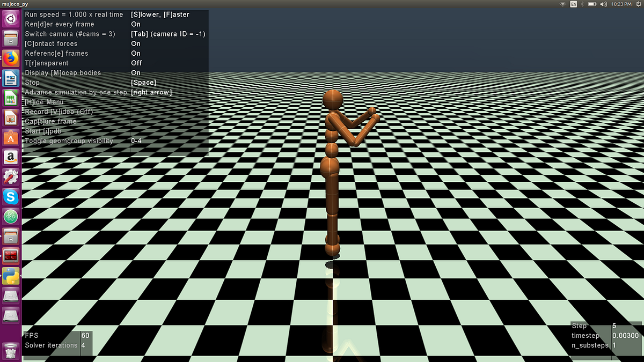Adjust the Run speed control
644x362 pixels.
click(x=72, y=14)
